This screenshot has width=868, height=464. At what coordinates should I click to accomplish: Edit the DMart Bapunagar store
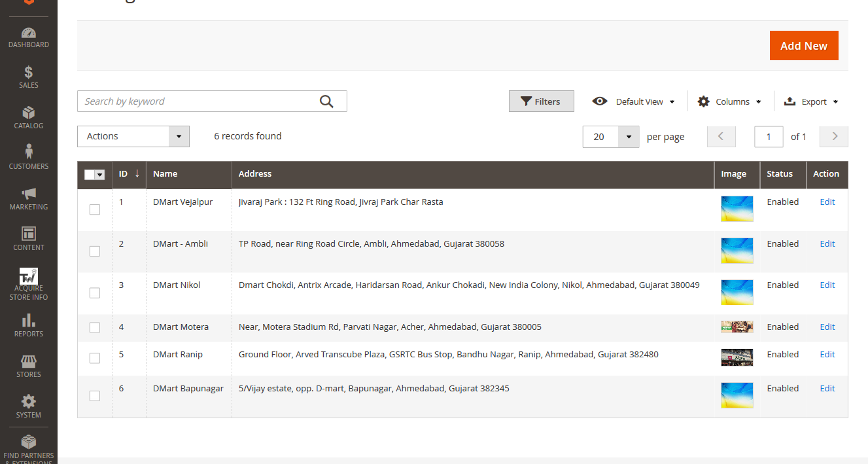tap(827, 388)
